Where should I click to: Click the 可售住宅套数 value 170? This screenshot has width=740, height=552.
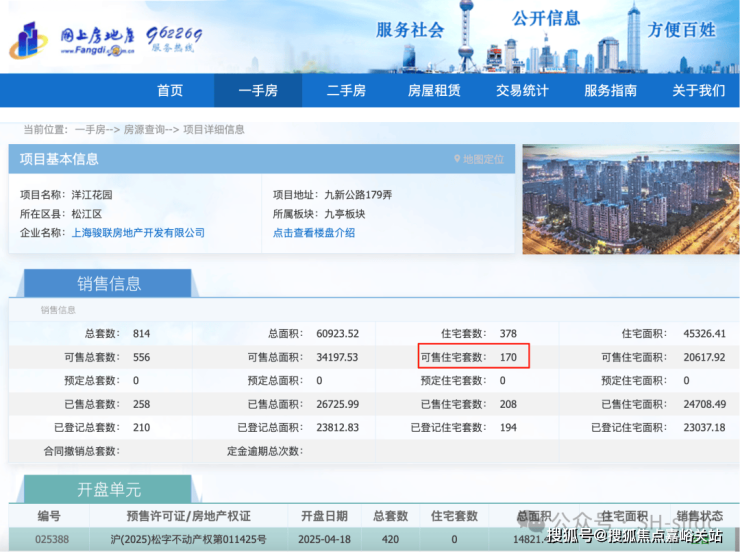click(508, 357)
